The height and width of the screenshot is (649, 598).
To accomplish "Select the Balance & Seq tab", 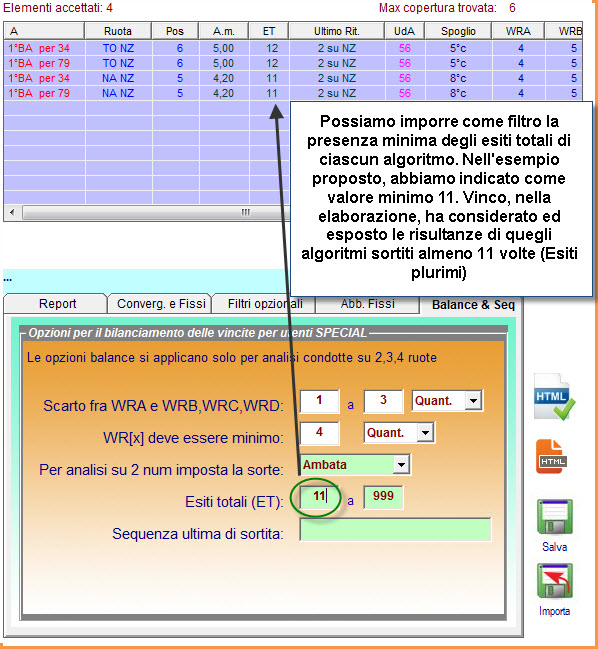I will (x=473, y=305).
